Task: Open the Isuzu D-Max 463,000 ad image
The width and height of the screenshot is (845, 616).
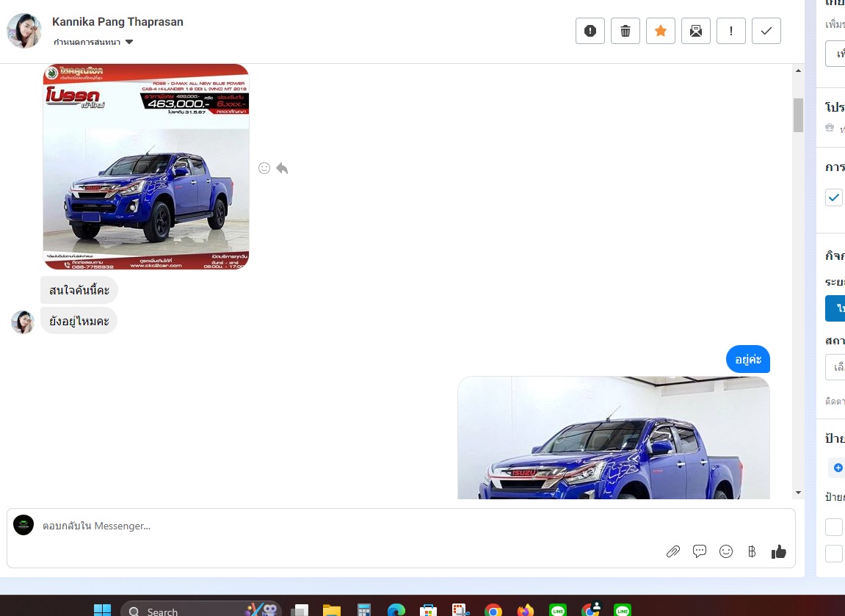Action: [146, 167]
